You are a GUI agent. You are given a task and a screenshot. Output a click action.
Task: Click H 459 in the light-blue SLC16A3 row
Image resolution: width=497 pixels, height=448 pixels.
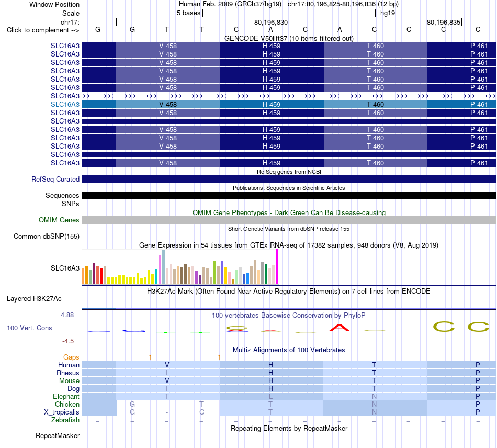click(x=272, y=104)
